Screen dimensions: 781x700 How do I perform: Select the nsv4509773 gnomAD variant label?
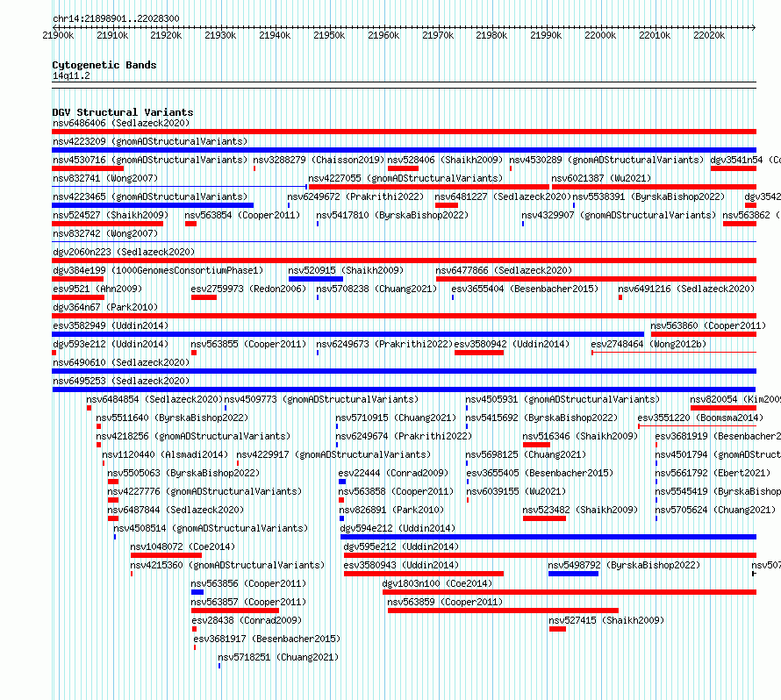point(321,399)
